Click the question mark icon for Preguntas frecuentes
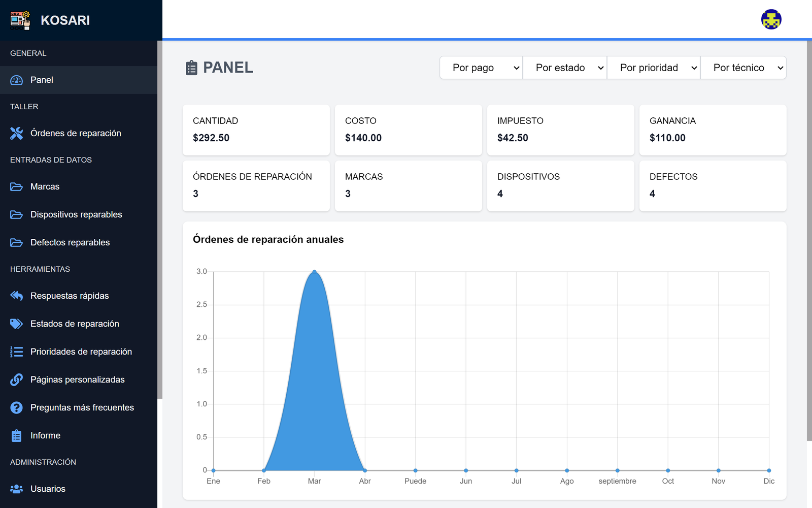 coord(17,407)
